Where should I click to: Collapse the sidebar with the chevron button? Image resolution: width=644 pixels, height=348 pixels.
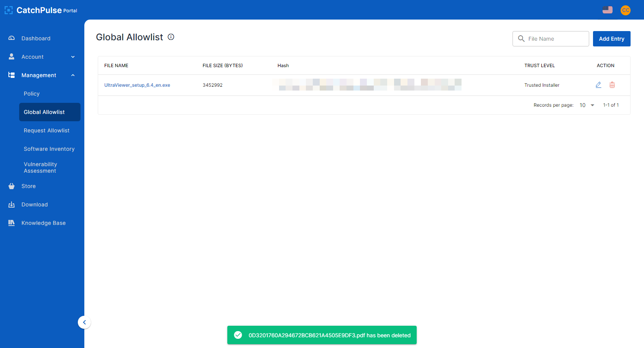[x=84, y=322]
